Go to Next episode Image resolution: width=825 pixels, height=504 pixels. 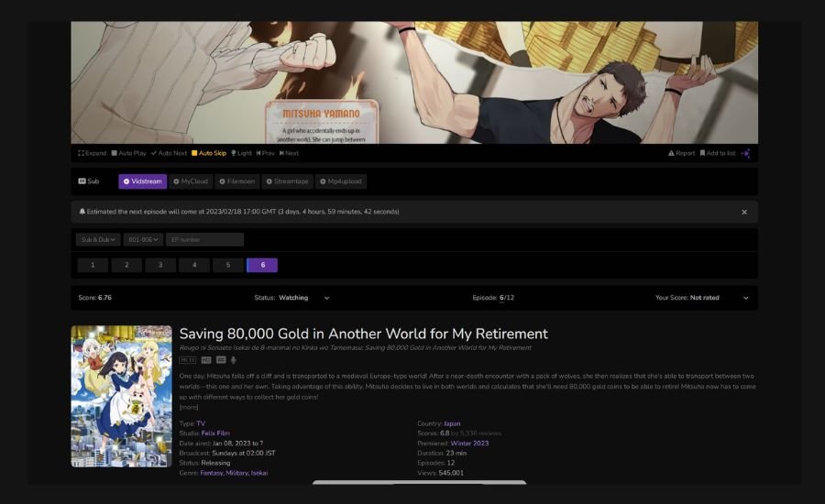click(x=289, y=153)
